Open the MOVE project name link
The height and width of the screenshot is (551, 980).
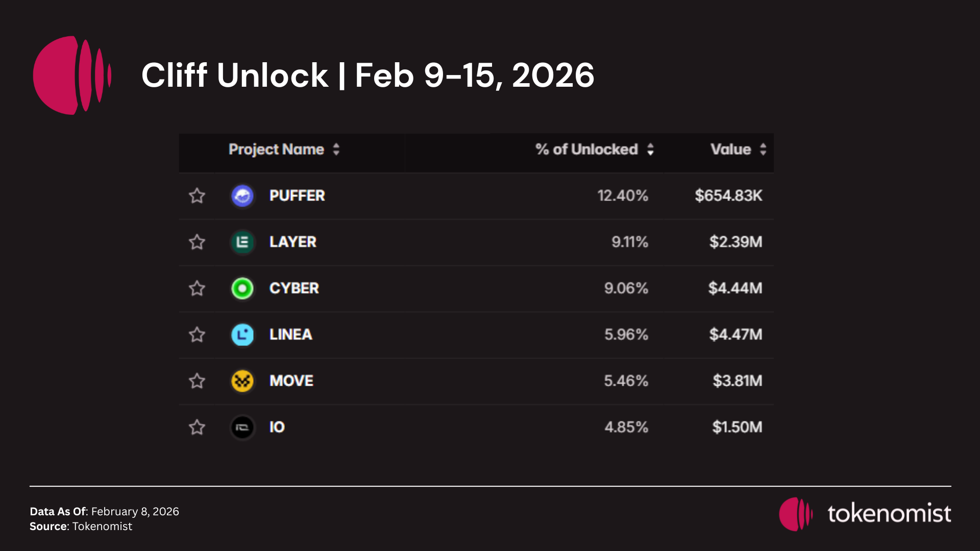(x=291, y=381)
